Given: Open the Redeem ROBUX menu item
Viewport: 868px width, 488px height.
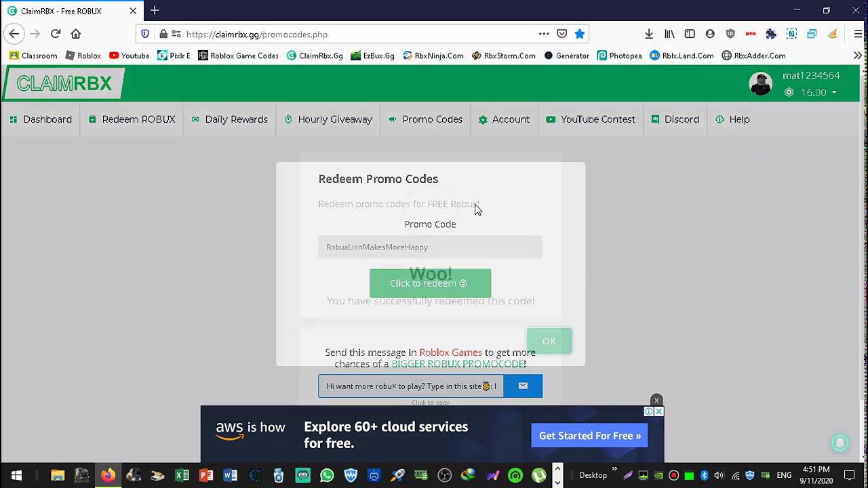Looking at the screenshot, I should 132,119.
